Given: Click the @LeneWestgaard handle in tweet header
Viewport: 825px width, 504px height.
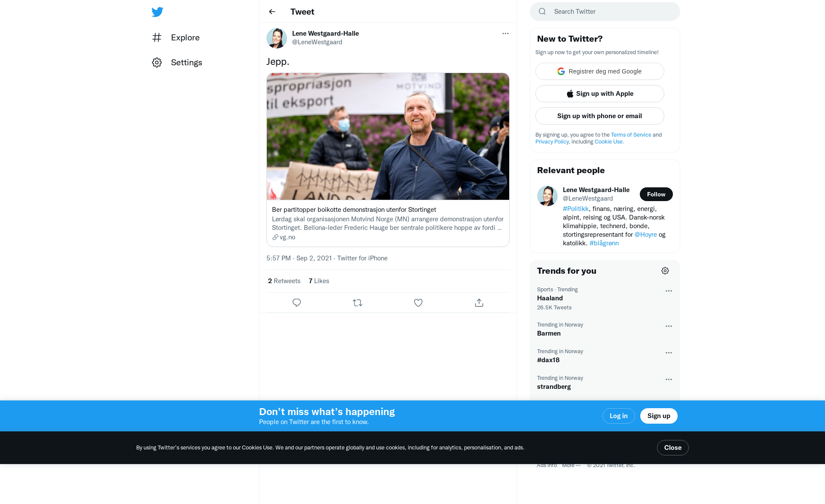Looking at the screenshot, I should point(317,42).
